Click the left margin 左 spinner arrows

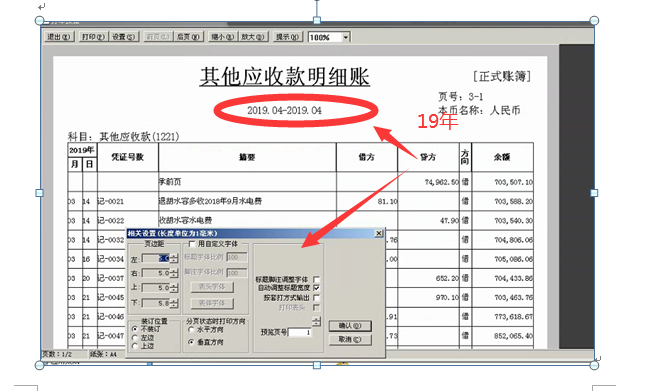point(174,258)
